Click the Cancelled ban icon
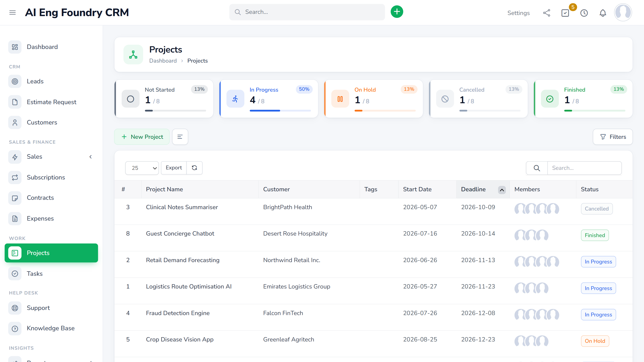 tap(445, 99)
